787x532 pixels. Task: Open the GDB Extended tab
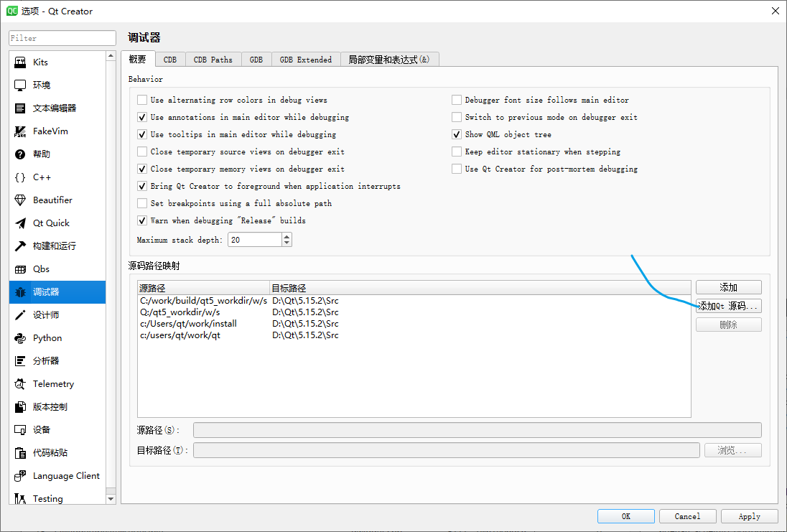(x=306, y=60)
